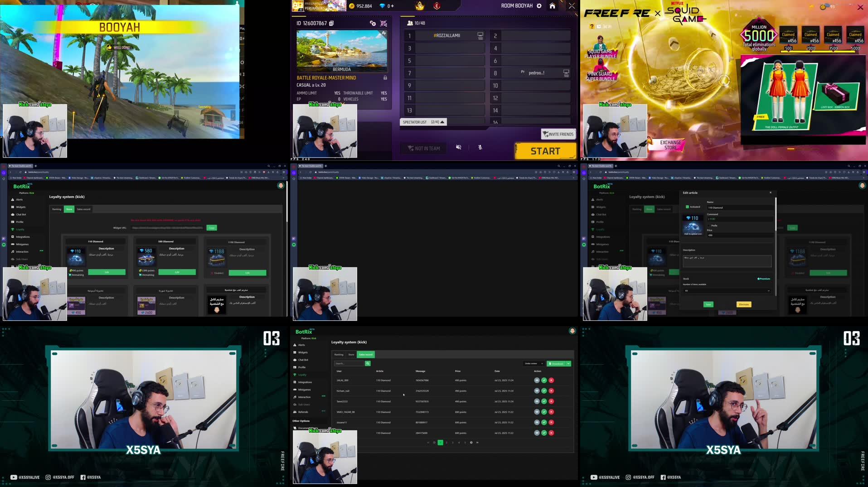Switch to Ranking tab above sales table
Screen dimensions: 868x487
pyautogui.click(x=339, y=354)
